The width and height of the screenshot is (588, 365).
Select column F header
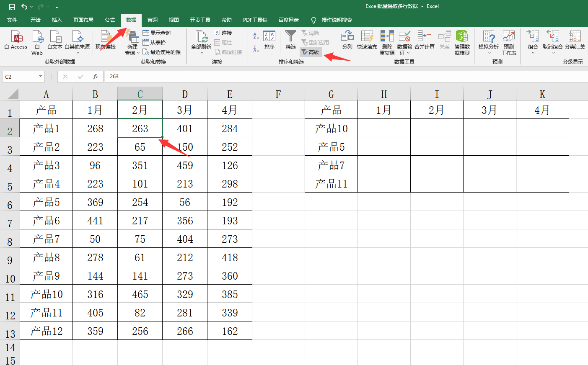click(x=278, y=94)
